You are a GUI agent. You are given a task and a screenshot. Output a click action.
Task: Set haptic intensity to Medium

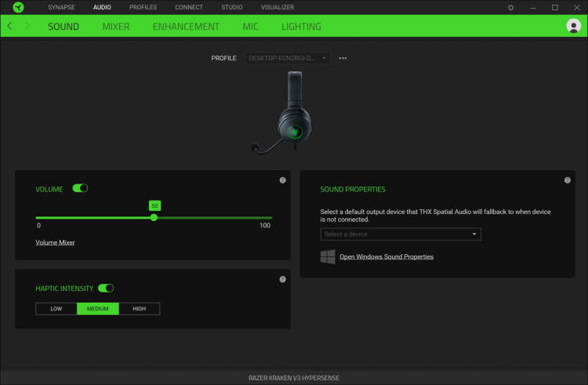point(97,309)
